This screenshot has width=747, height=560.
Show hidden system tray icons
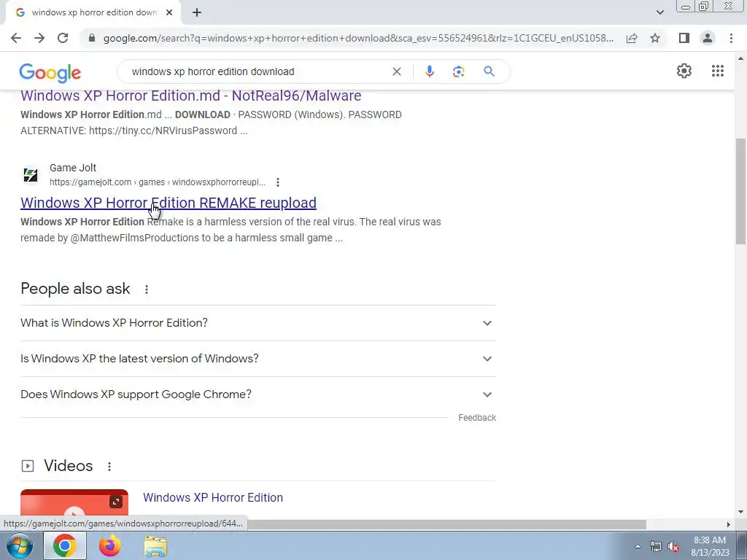pyautogui.click(x=638, y=546)
